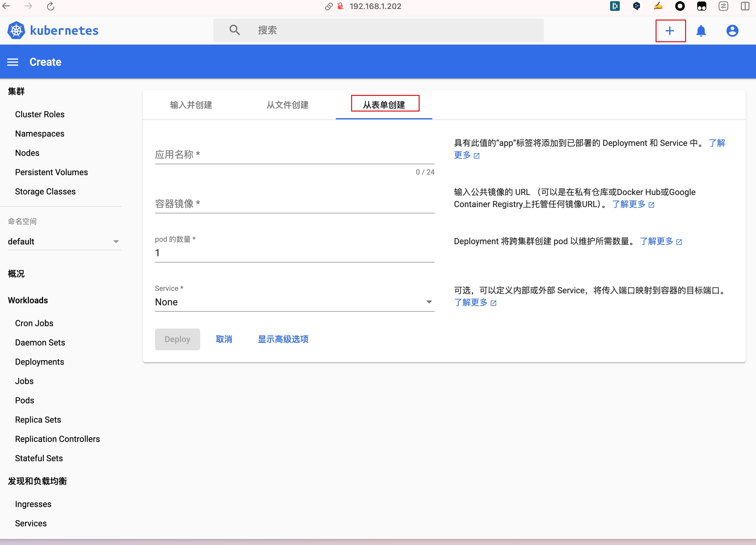Open 了解更多 link for Deployment pods
Screen dimensions: 756x545
pyautogui.click(x=657, y=241)
